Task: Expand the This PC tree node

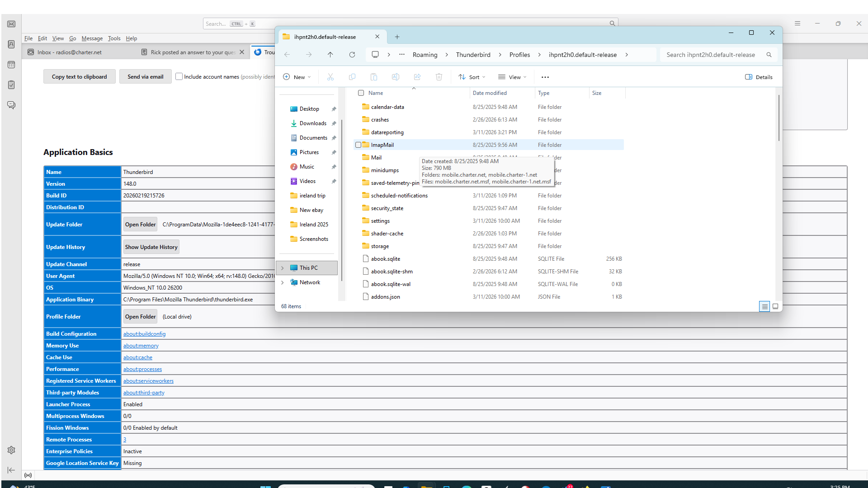Action: [x=283, y=268]
